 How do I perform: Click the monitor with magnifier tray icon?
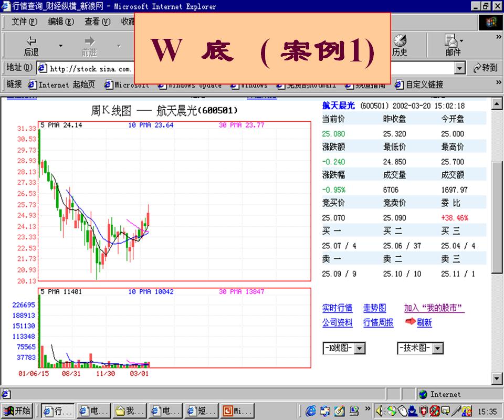[x=446, y=411]
